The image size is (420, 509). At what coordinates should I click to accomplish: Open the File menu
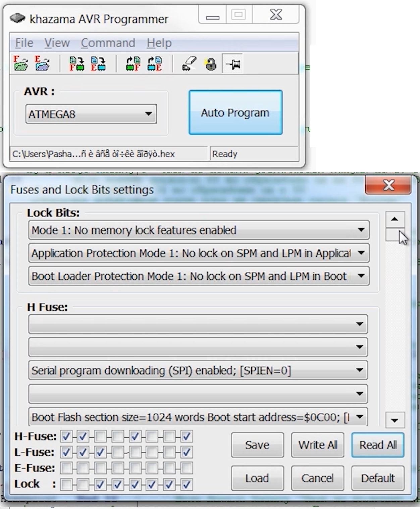point(24,43)
